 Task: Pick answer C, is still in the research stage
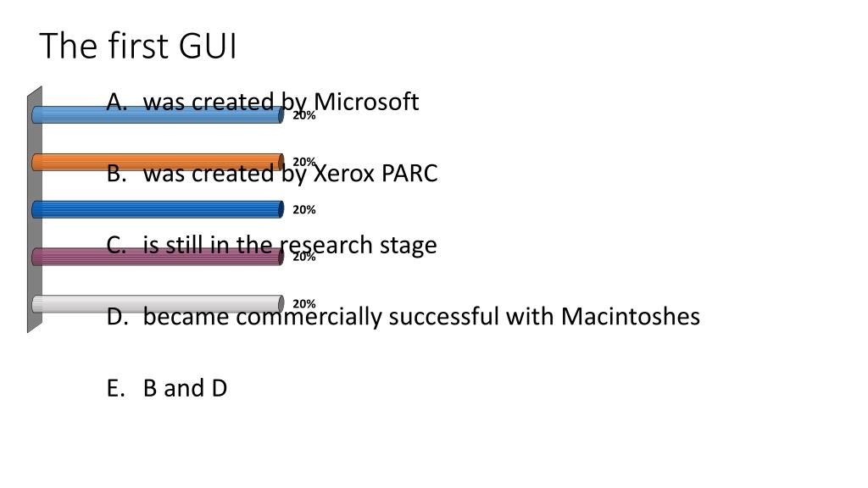271,245
